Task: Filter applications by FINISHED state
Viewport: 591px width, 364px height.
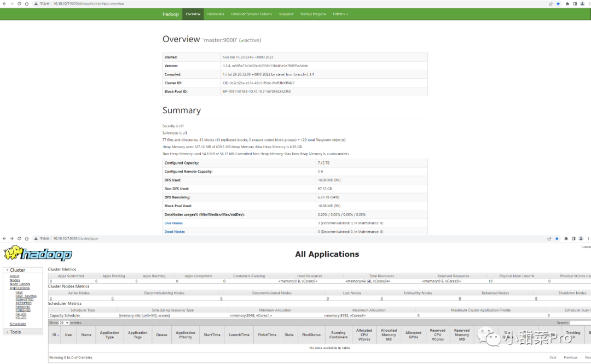Action: coord(23,310)
